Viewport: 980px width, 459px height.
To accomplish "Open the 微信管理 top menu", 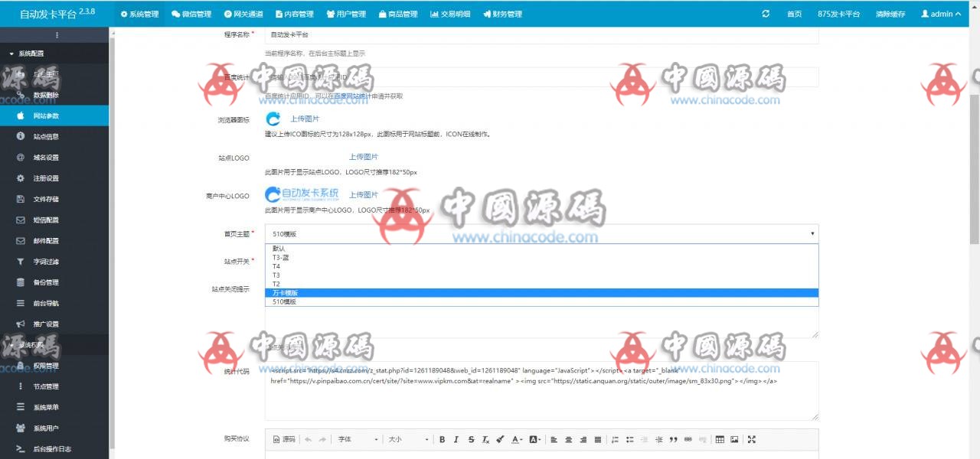I will coord(191,14).
